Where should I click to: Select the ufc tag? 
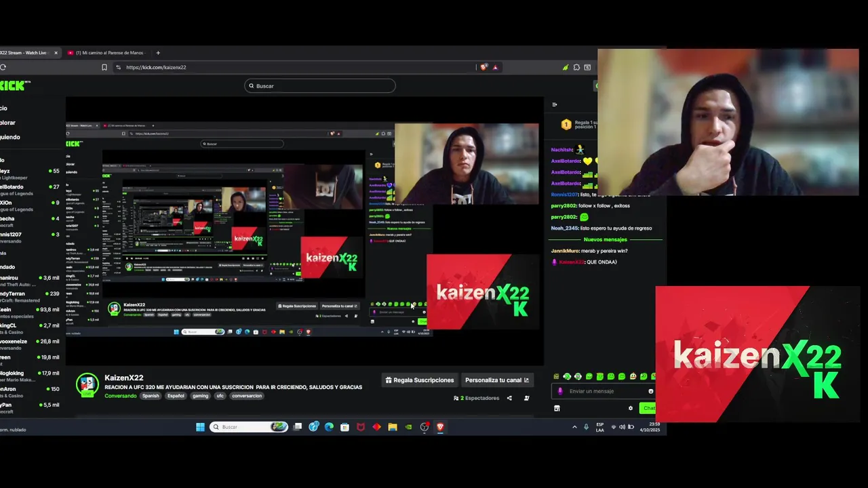220,396
